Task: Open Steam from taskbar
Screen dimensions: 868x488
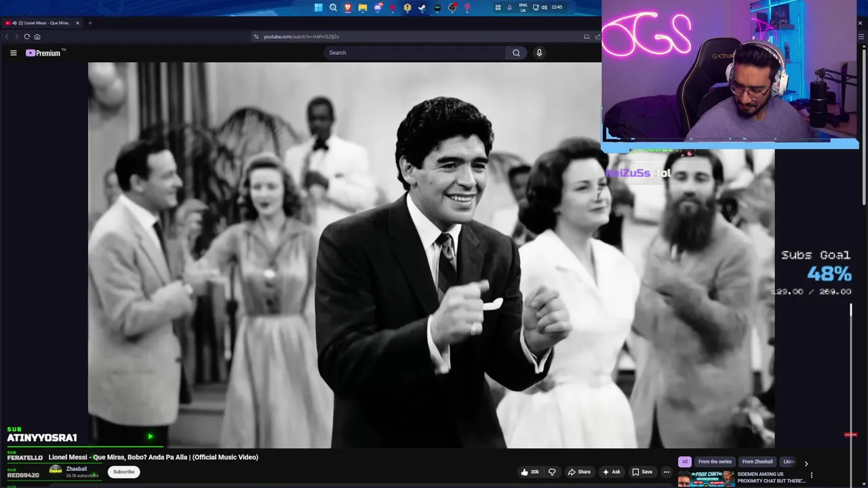Action: pos(422,7)
